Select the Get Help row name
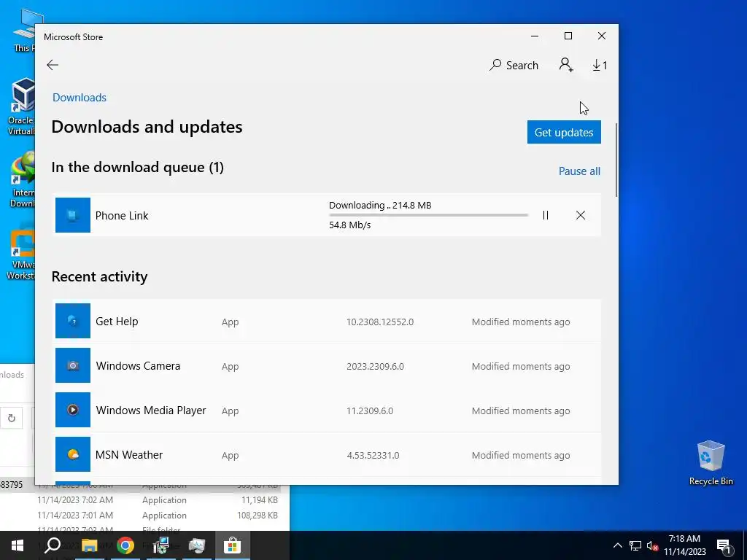The height and width of the screenshot is (560, 747). pyautogui.click(x=117, y=322)
